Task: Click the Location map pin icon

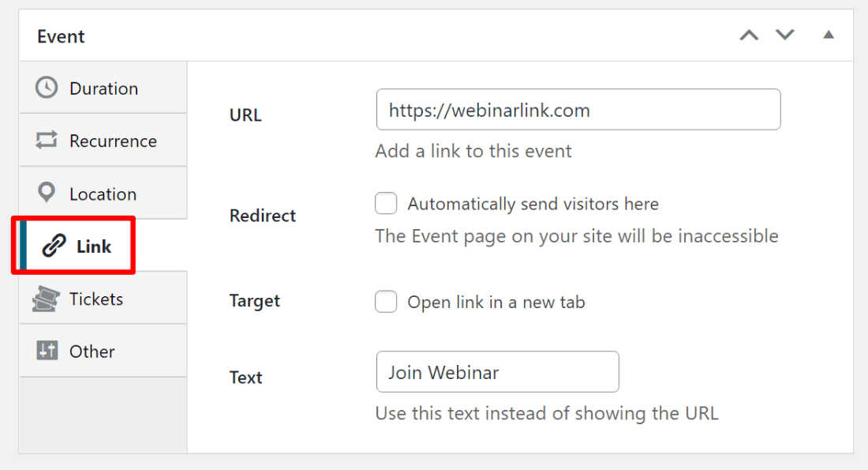Action: tap(47, 193)
